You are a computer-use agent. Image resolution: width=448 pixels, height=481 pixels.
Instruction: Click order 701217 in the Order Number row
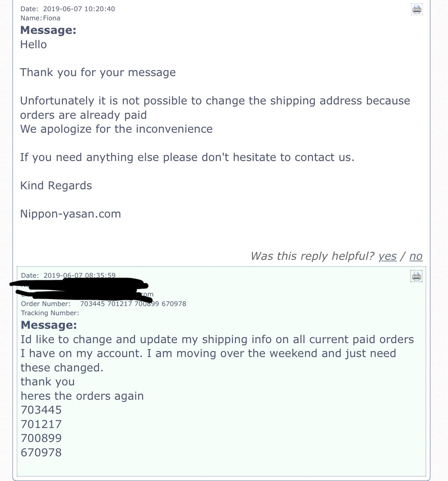pyautogui.click(x=119, y=304)
